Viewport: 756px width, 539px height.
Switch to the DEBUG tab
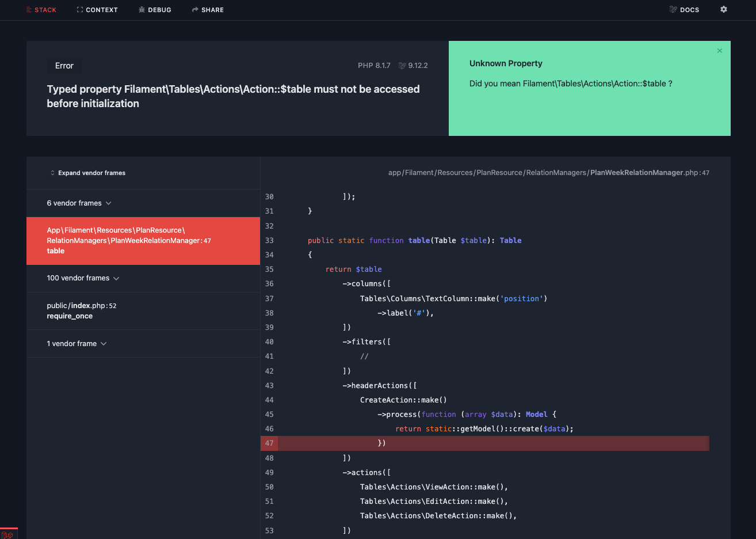155,10
